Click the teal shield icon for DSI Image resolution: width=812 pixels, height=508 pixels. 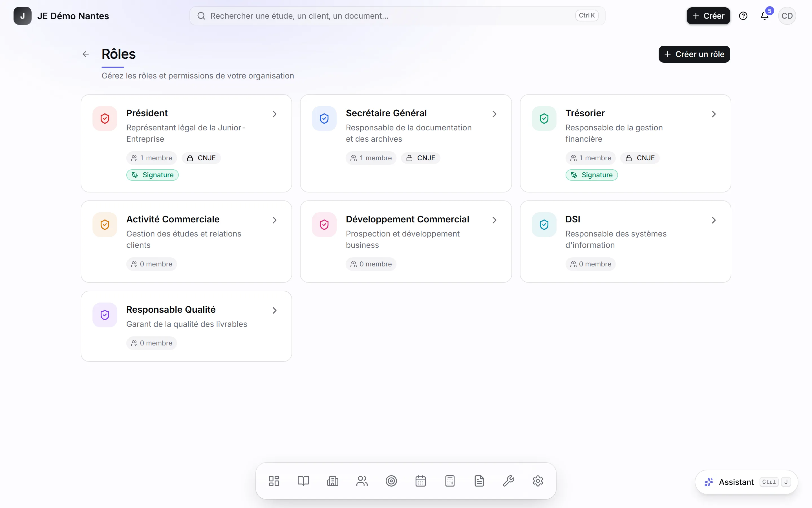coord(544,224)
